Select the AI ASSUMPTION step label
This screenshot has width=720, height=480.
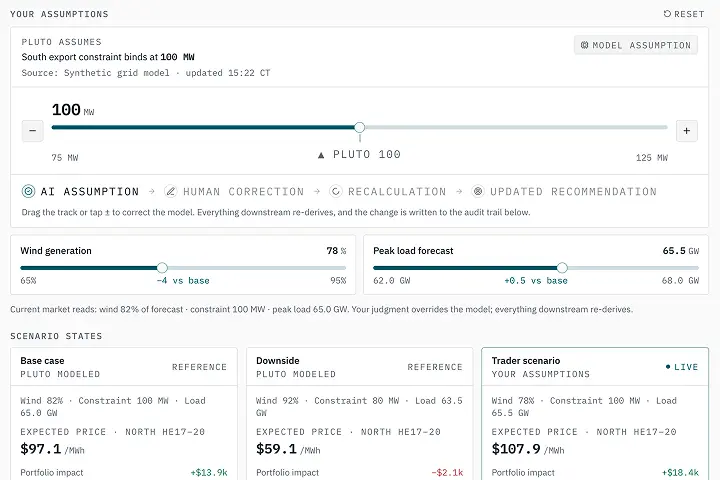click(x=90, y=192)
